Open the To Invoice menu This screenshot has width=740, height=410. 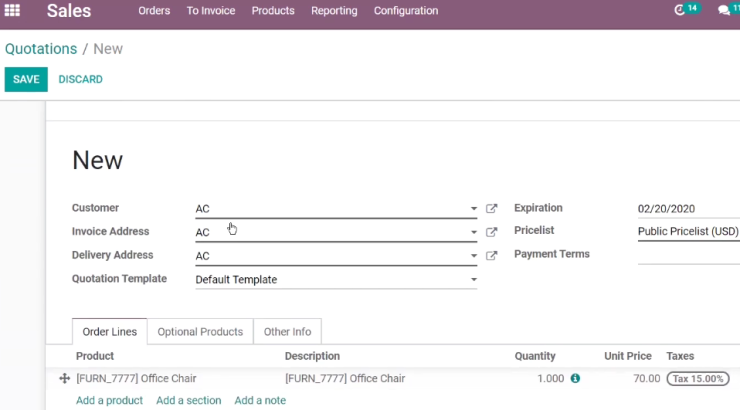click(210, 10)
